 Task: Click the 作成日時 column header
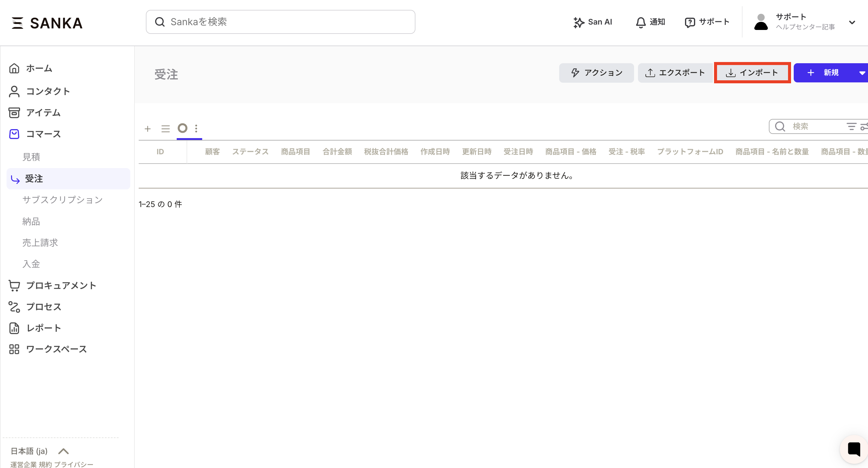tap(435, 152)
